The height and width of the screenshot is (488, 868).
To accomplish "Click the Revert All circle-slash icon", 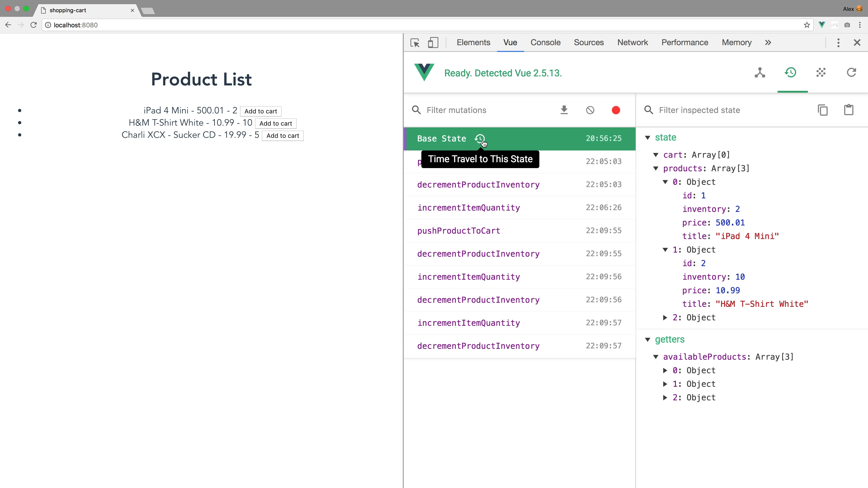I will point(590,110).
